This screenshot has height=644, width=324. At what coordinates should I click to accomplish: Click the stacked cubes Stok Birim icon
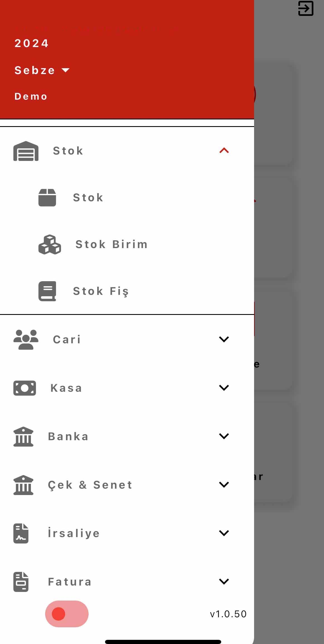[x=50, y=244]
